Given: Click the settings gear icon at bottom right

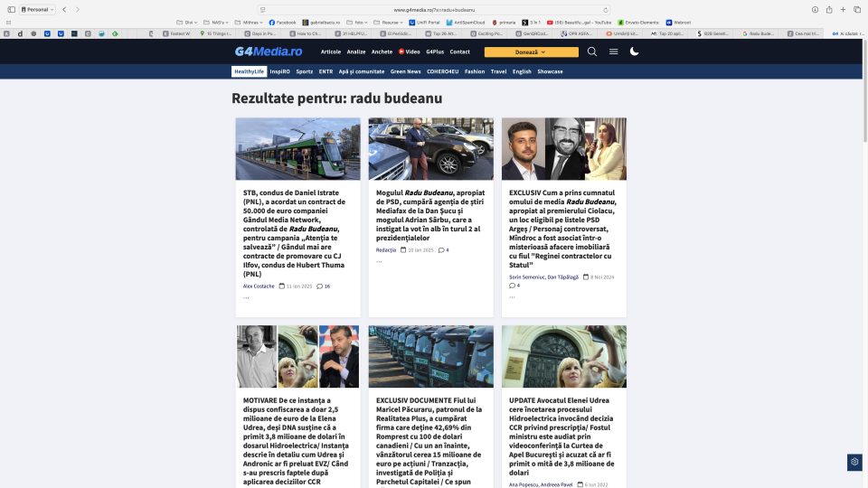Looking at the screenshot, I should coord(854,462).
